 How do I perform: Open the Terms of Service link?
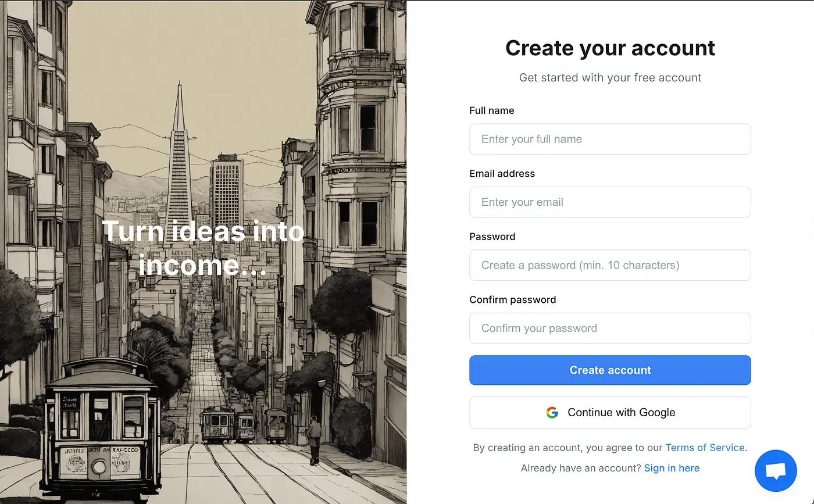pos(705,448)
